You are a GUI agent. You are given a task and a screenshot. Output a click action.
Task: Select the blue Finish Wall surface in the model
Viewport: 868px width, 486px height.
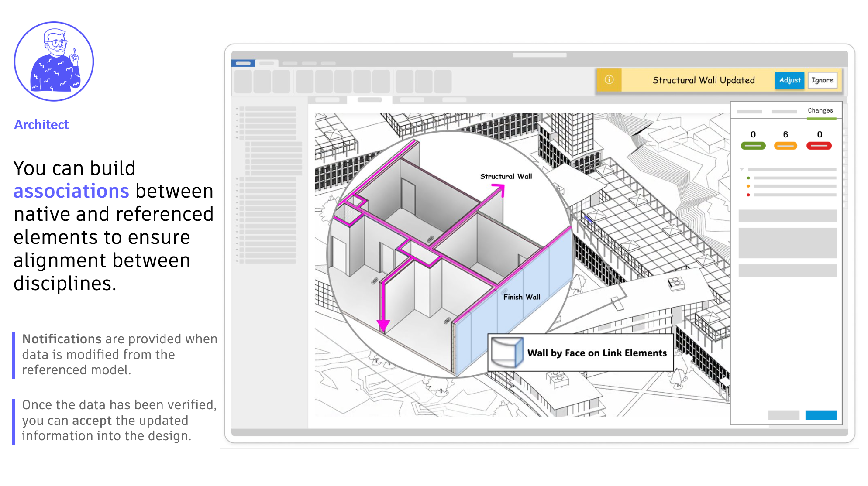point(511,305)
